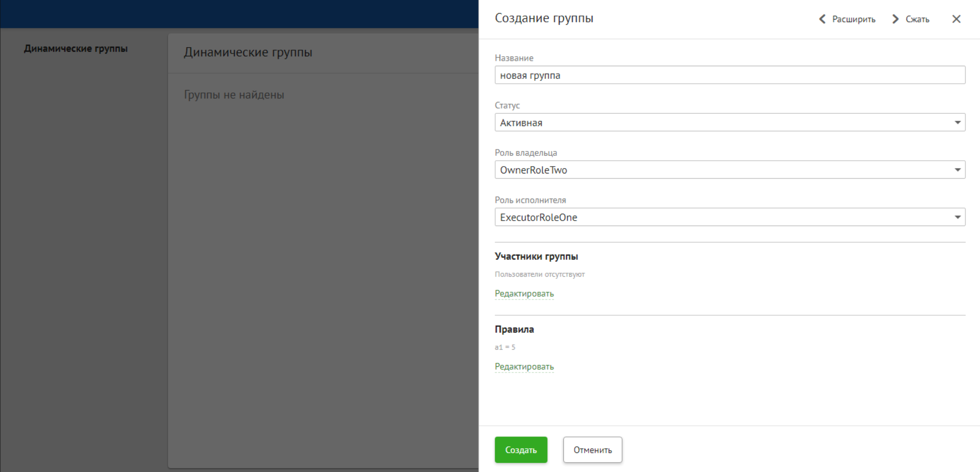Click the Расширить chevron icon
980x472 pixels.
822,19
